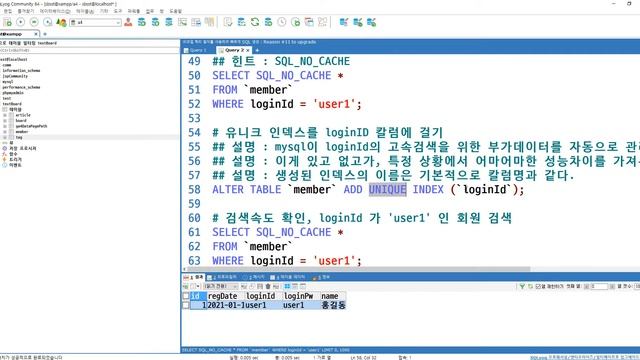
Task: Click the result cell showing 2021-01-1
Action: tap(226, 305)
